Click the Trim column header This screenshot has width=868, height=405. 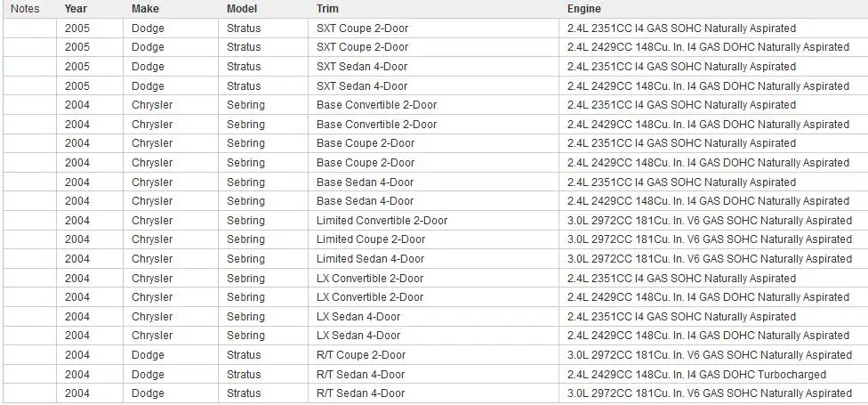(x=327, y=9)
